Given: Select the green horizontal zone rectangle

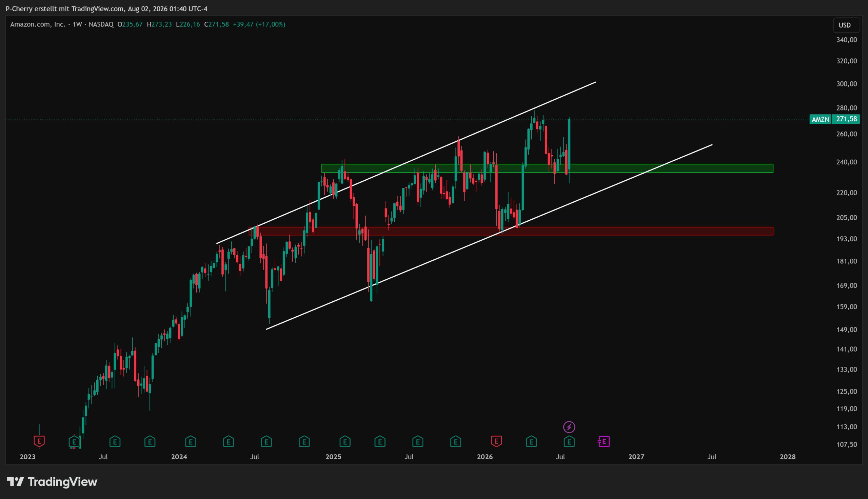Looking at the screenshot, I should pyautogui.click(x=547, y=168).
